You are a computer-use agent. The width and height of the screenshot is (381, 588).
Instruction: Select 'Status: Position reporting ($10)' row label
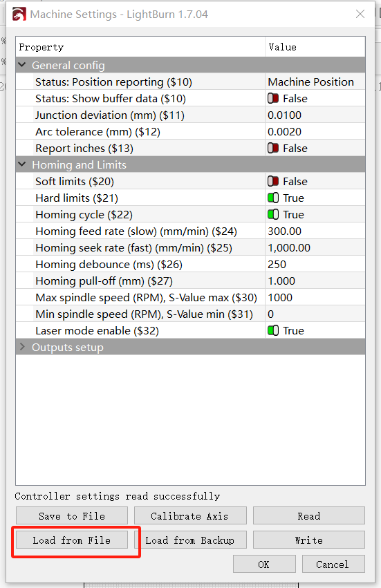(x=113, y=82)
